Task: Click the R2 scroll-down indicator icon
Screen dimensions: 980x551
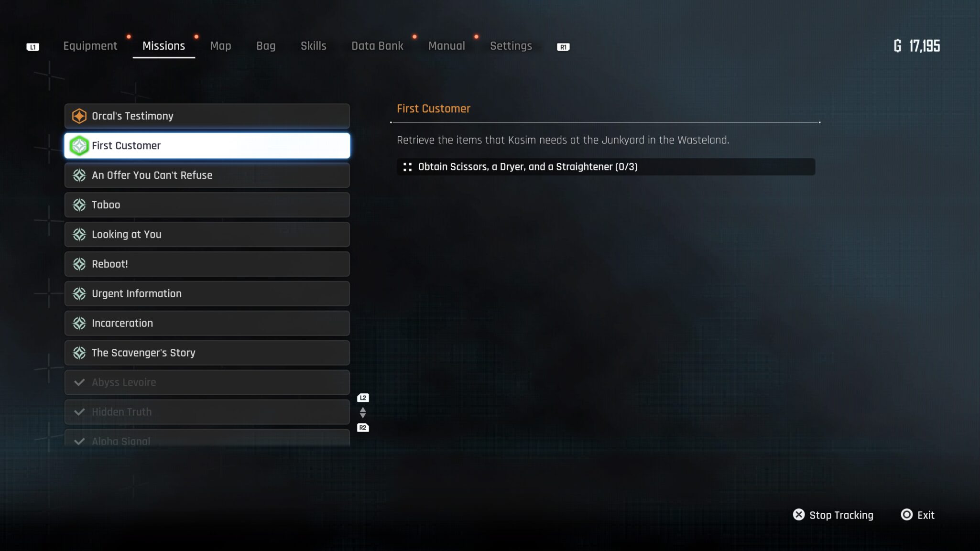Action: coord(363,428)
